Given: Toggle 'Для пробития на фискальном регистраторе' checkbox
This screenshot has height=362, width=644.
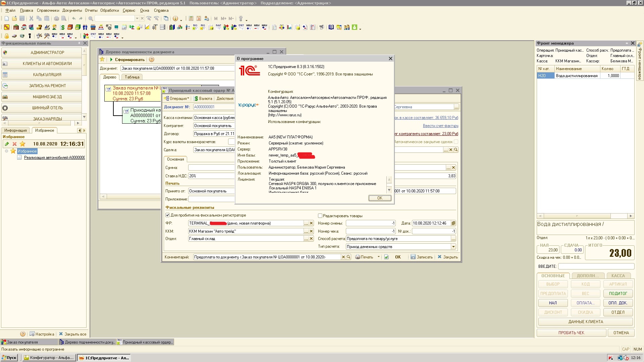Looking at the screenshot, I should [167, 215].
